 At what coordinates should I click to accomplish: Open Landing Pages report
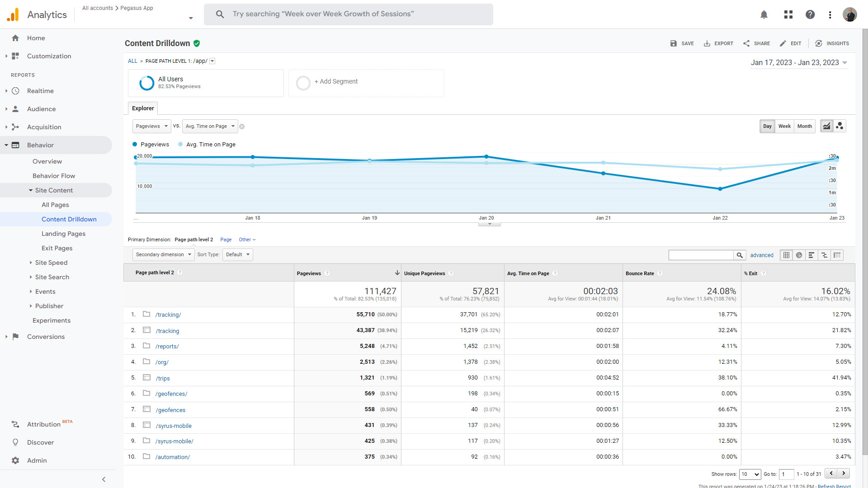tap(63, 234)
